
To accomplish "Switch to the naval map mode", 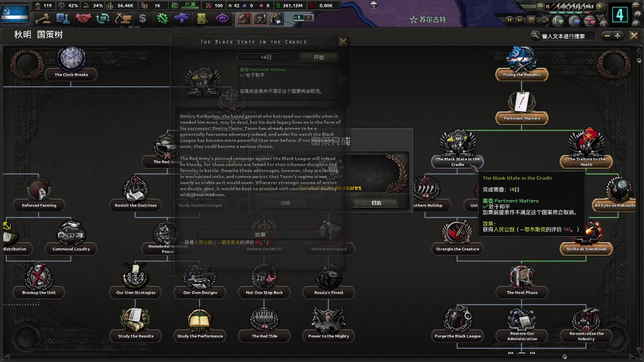I will (x=574, y=21).
